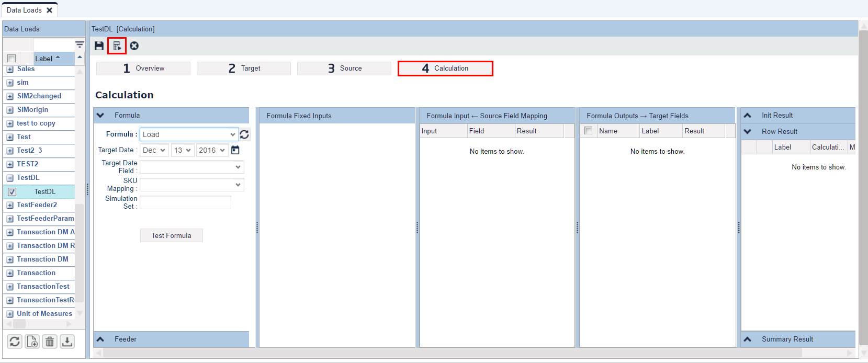Delete selected data load with trash icon

[x=50, y=342]
